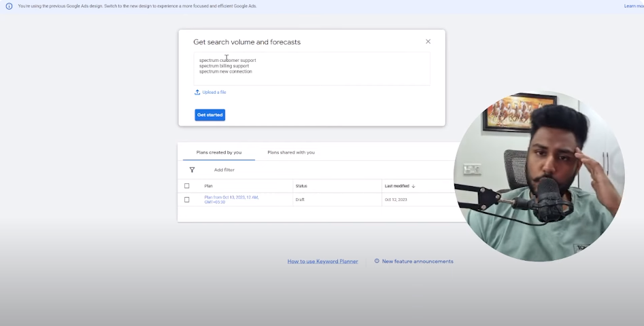
Task: Tick the checkbox for the Oct 13 plan
Action: tap(187, 200)
